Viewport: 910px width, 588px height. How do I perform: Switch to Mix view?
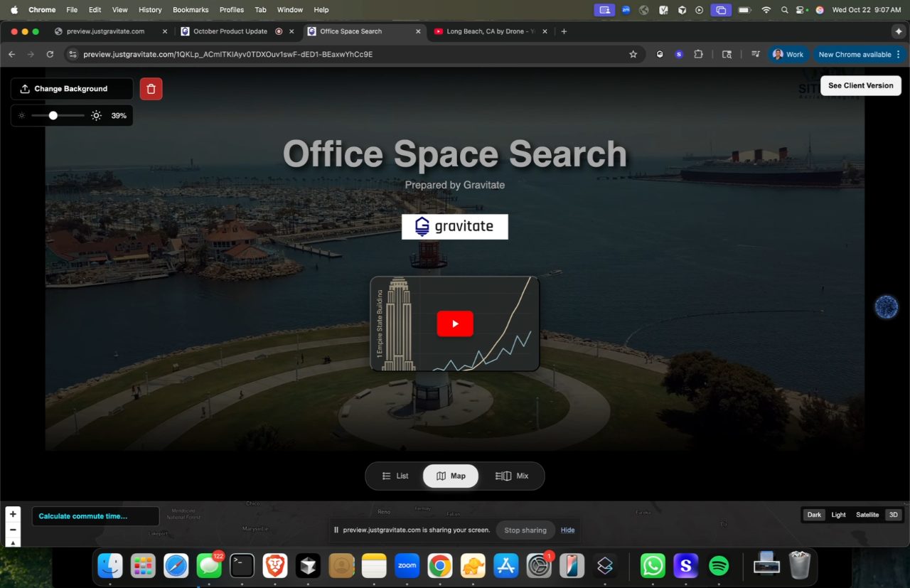tap(512, 476)
